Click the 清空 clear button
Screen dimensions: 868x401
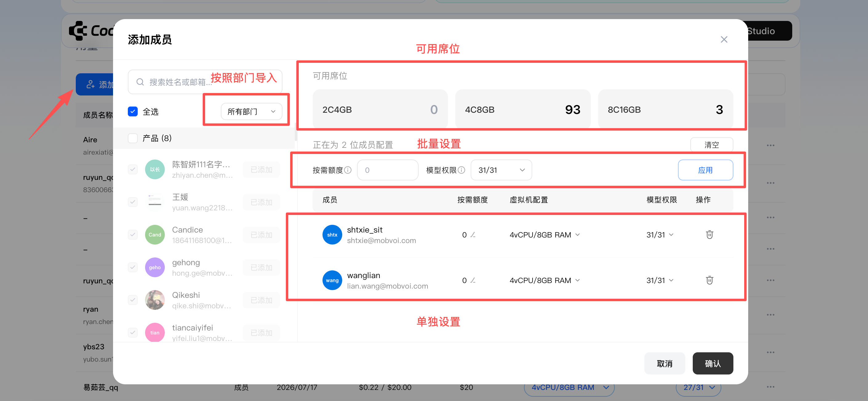pyautogui.click(x=711, y=145)
